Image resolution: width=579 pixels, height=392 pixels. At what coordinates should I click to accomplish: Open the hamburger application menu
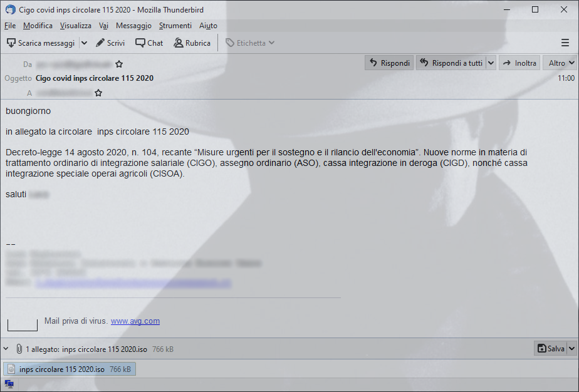coord(565,43)
